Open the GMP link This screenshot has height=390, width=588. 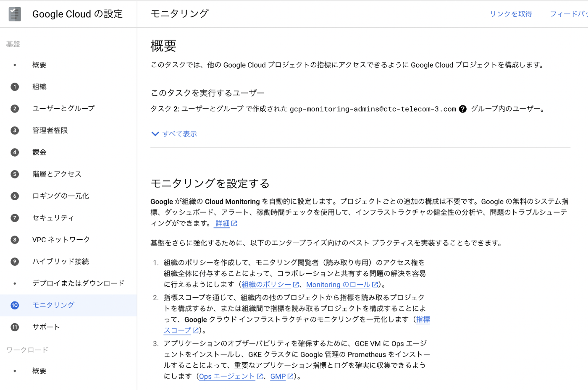click(x=278, y=377)
